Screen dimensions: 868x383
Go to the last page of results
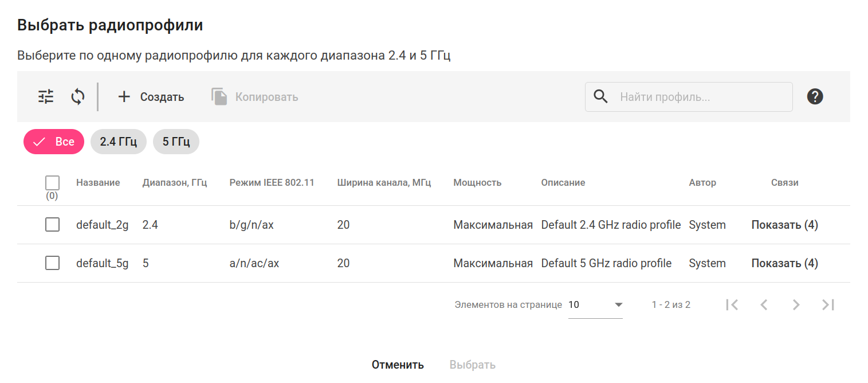click(828, 305)
